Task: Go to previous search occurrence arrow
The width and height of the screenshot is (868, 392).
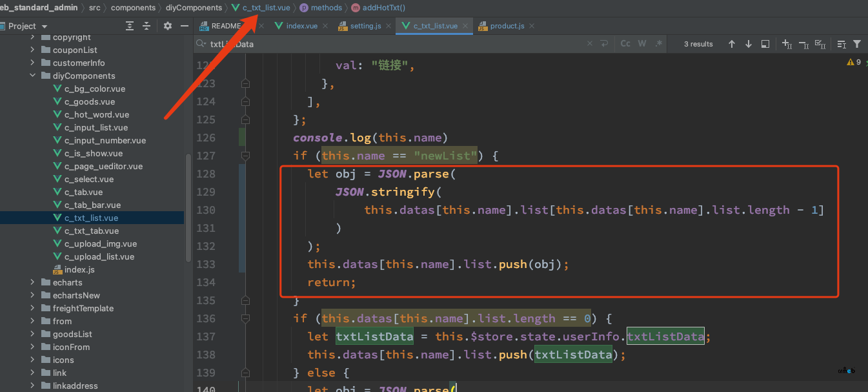Action: pyautogui.click(x=732, y=44)
